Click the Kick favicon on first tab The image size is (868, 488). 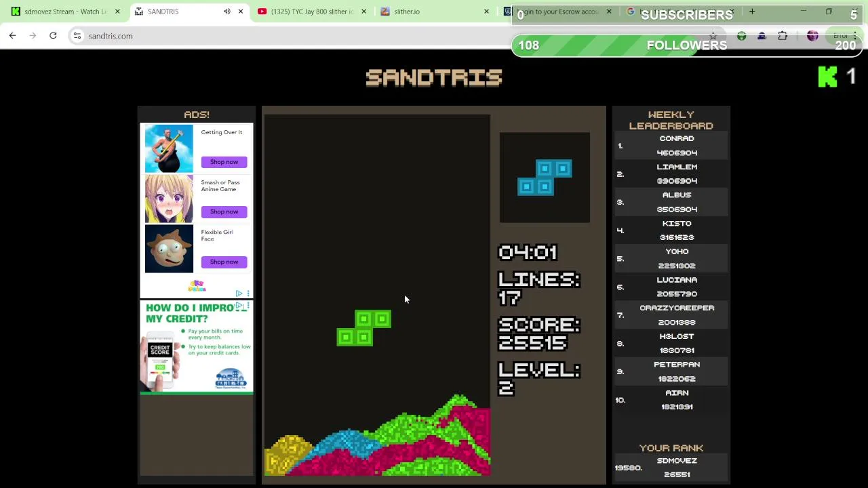pyautogui.click(x=16, y=12)
